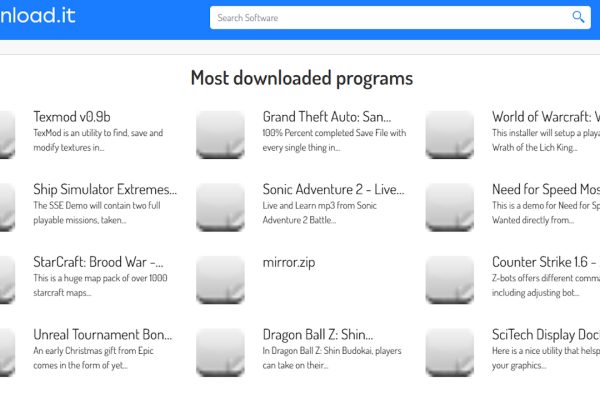Viewport: 600px width, 400px height.
Task: Click the 'Z-bots offers different' description
Action: (546, 286)
